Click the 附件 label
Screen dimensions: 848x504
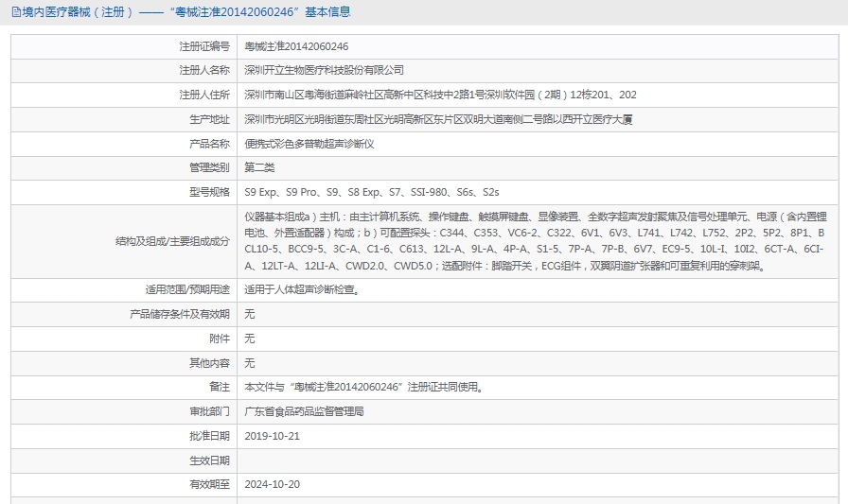tap(220, 339)
